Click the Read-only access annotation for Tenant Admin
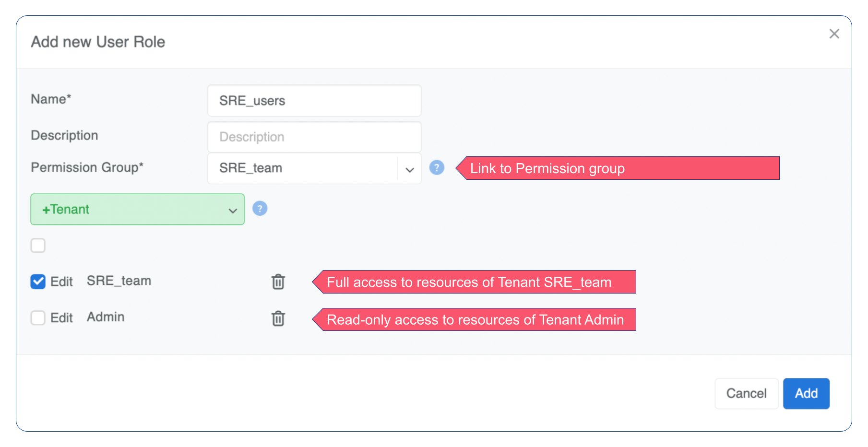The height and width of the screenshot is (447, 868). click(x=475, y=319)
